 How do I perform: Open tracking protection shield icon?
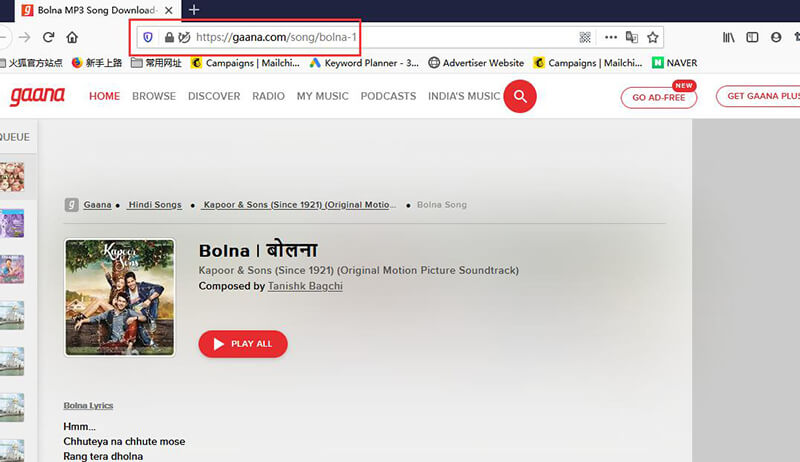pyautogui.click(x=148, y=37)
